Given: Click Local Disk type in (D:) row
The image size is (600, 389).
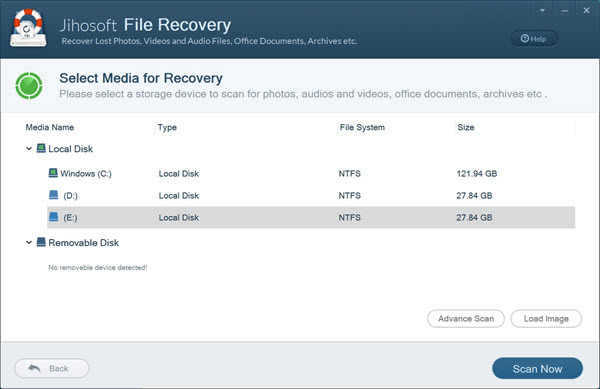Looking at the screenshot, I should (179, 195).
